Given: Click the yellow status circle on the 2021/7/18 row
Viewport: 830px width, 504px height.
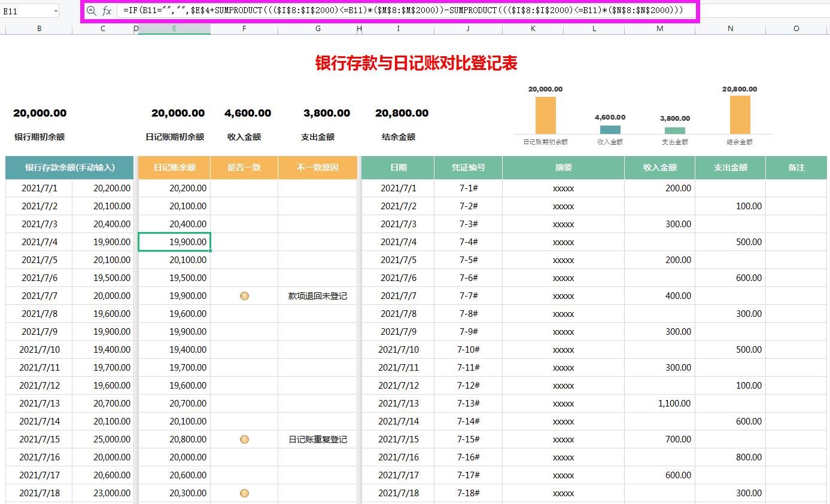Looking at the screenshot, I should tap(244, 493).
